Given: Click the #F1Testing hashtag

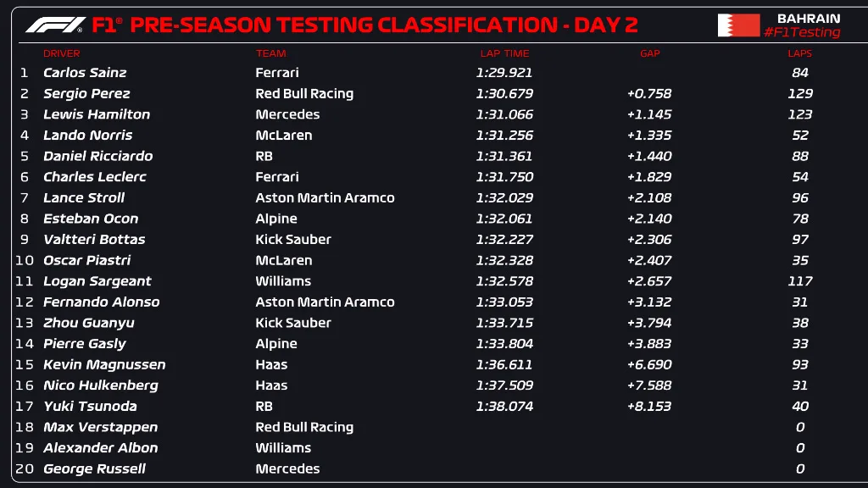Looking at the screenshot, I should tap(802, 33).
